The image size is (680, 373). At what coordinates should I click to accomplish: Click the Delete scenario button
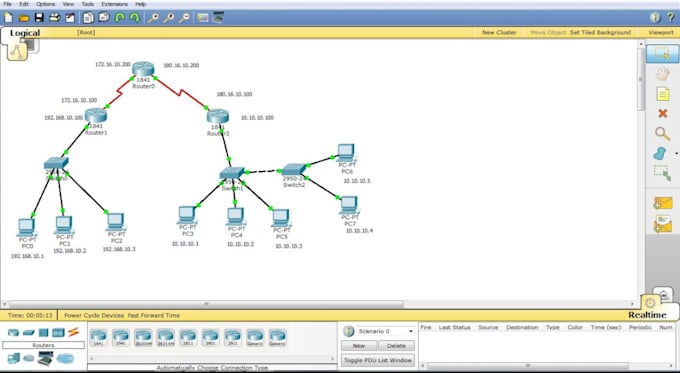(x=396, y=346)
